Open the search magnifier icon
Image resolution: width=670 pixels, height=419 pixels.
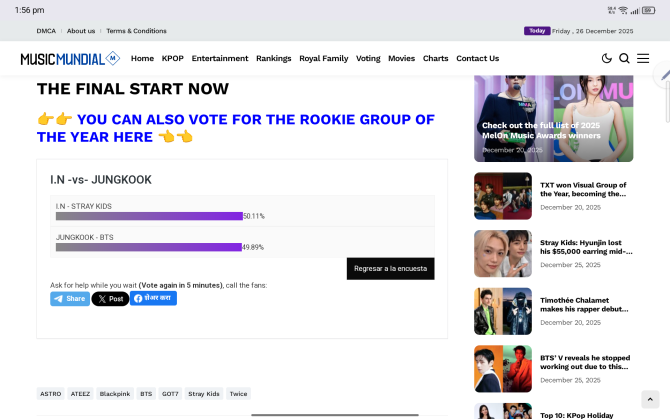tap(624, 58)
